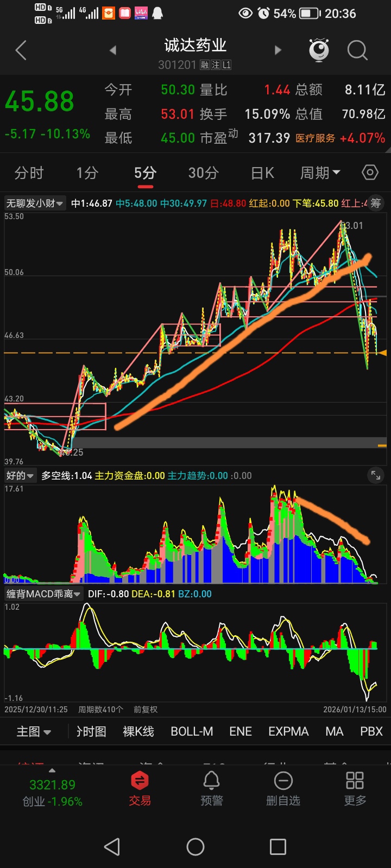Tap the DIF:-0.80 MACD readout

pos(109,594)
